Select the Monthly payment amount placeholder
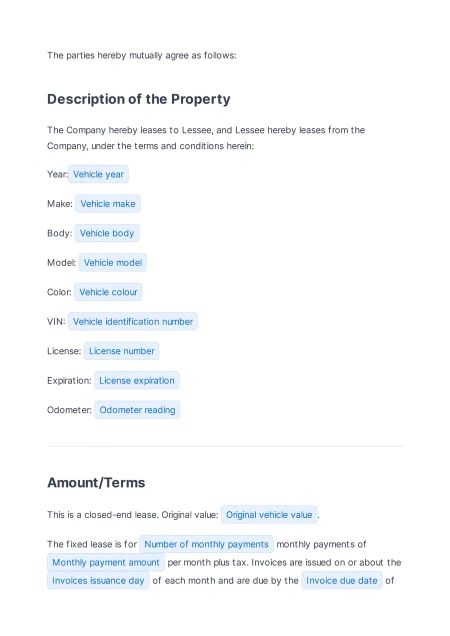Image resolution: width=450 pixels, height=636 pixels. click(x=106, y=563)
